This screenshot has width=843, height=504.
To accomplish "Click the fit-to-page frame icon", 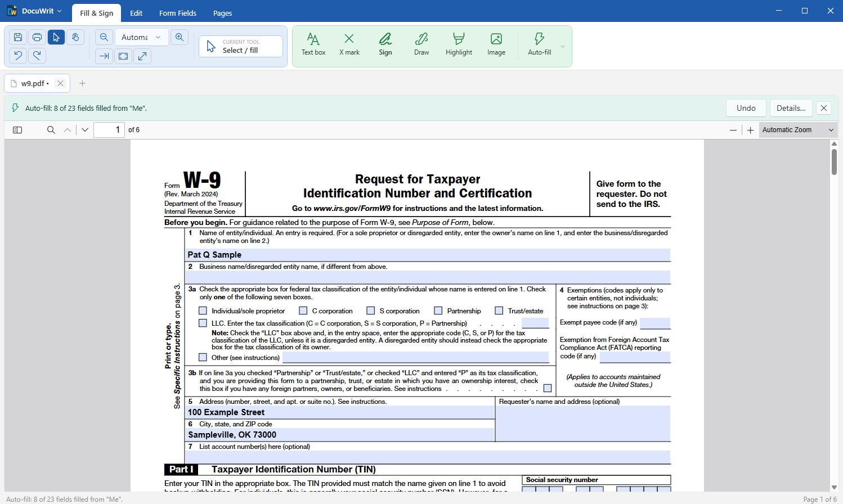I will 123,56.
